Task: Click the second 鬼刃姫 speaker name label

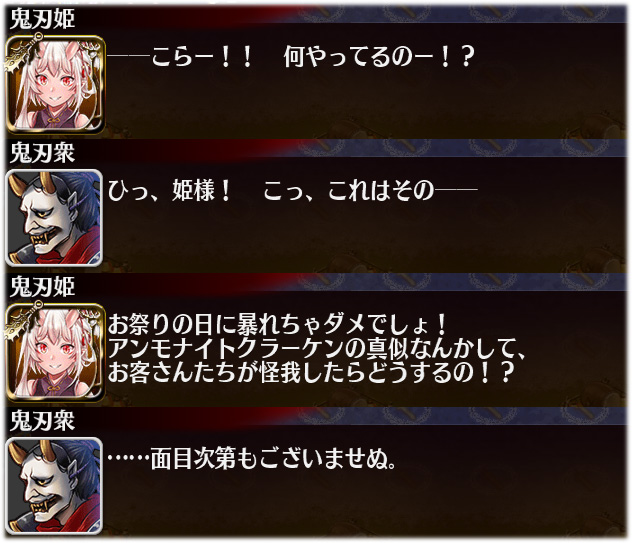Action: tap(42, 287)
